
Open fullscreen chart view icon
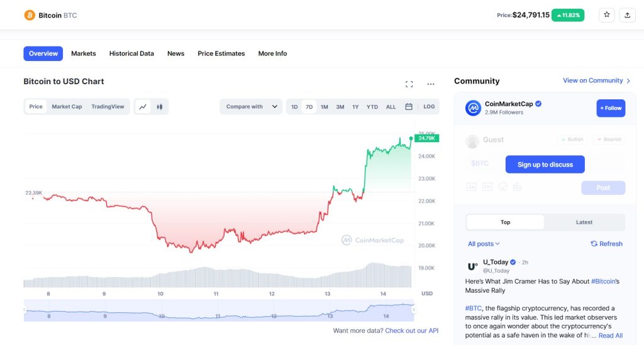click(409, 84)
